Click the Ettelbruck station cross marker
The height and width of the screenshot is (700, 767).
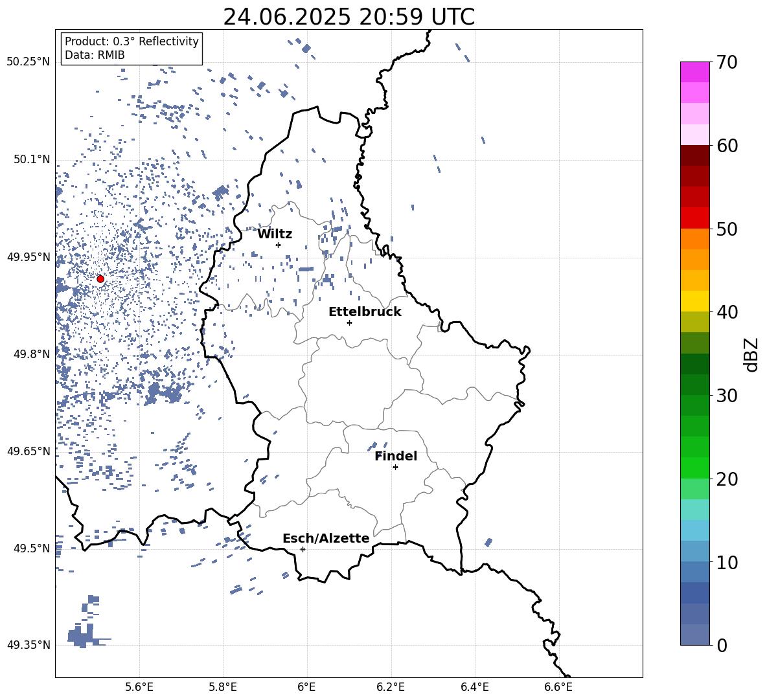coord(349,322)
